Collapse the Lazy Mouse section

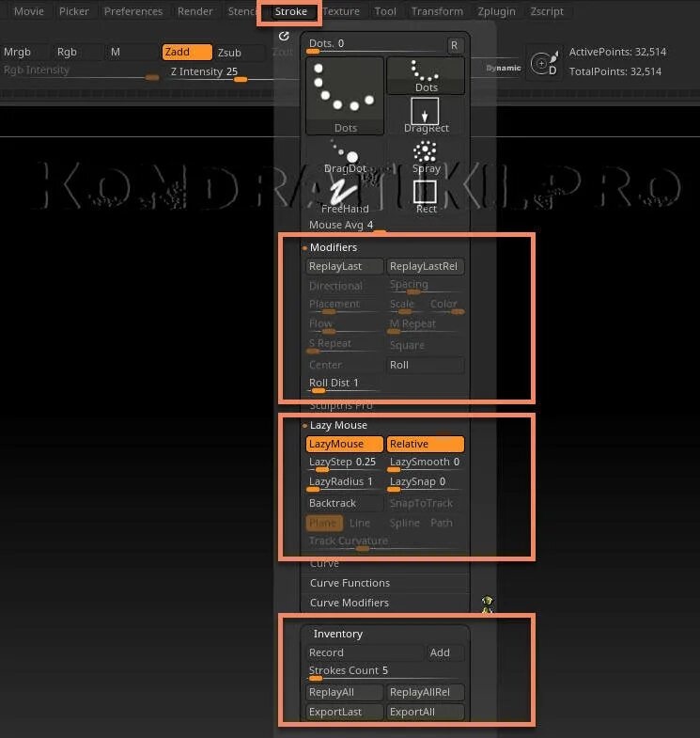coord(337,425)
